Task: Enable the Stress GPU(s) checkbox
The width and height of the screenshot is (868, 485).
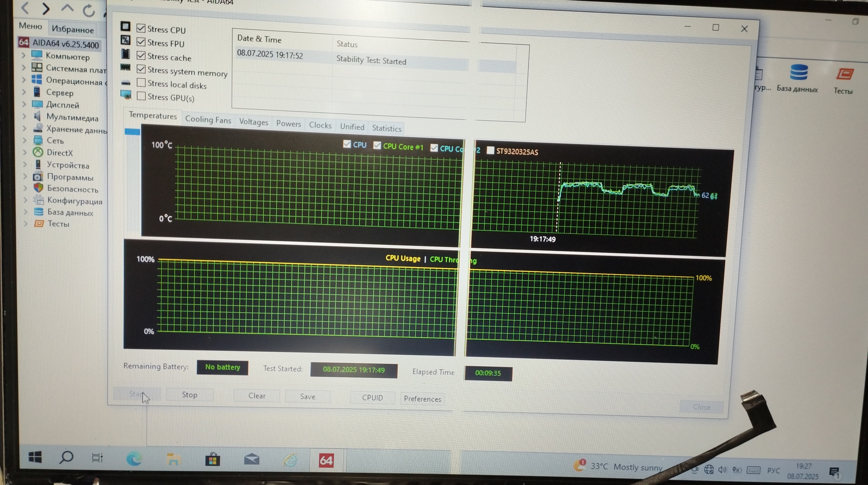Action: tap(142, 96)
